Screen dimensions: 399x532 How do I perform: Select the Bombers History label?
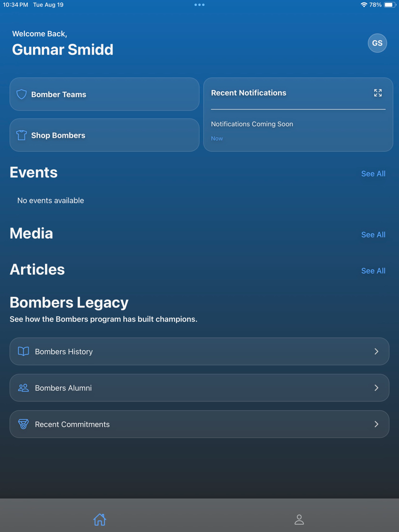click(x=64, y=352)
